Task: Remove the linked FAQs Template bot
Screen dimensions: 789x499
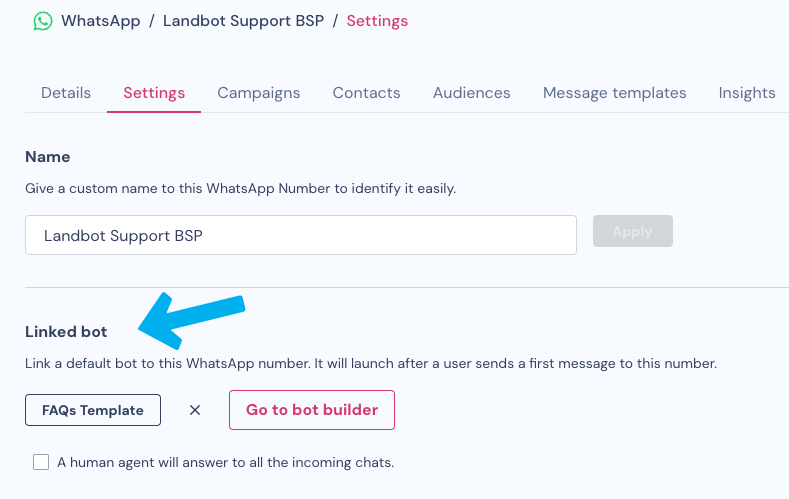Action: tap(195, 410)
